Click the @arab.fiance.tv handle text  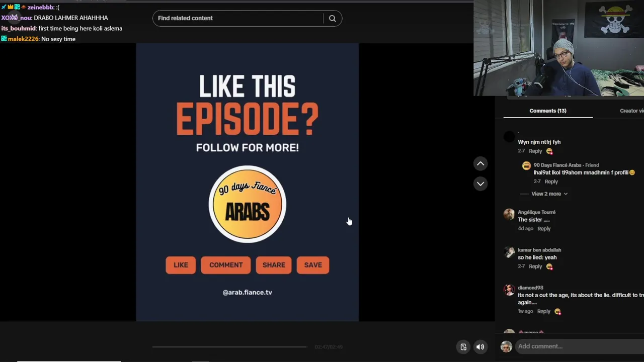pyautogui.click(x=248, y=292)
